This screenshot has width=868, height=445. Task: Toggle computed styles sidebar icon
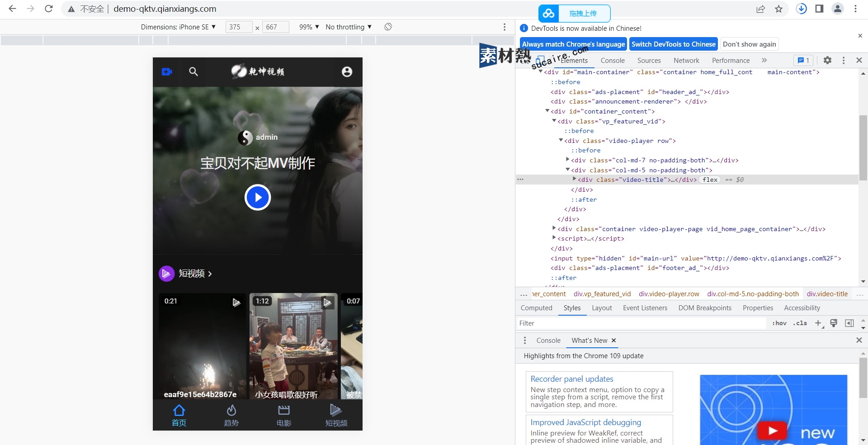[x=849, y=323]
